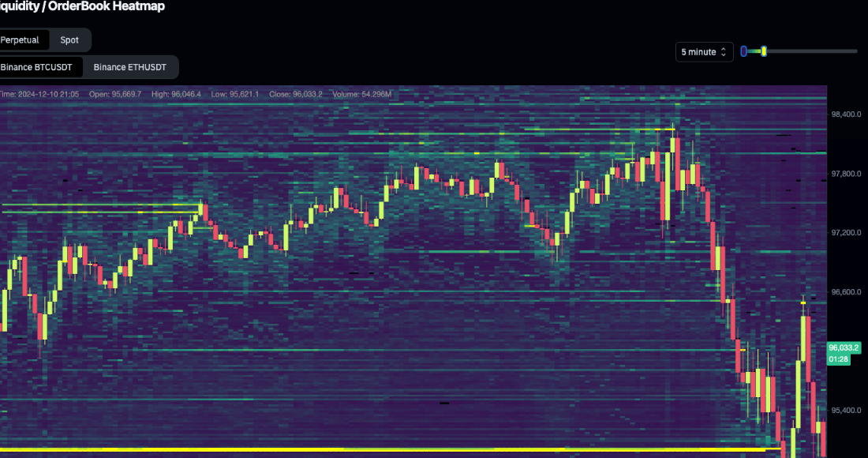Click the heatmap intensity slider track
This screenshot has height=458, width=868.
[799, 51]
